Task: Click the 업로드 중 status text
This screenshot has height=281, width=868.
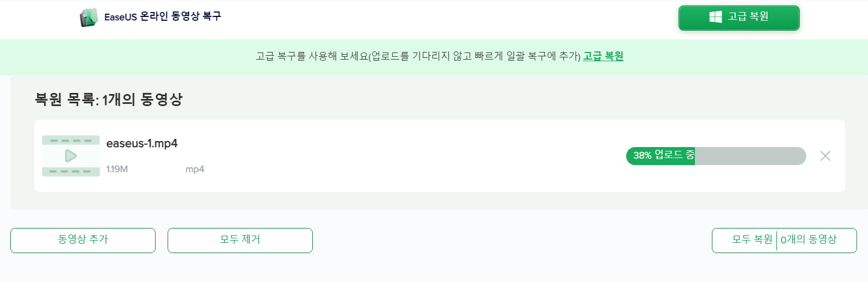Action: click(674, 155)
